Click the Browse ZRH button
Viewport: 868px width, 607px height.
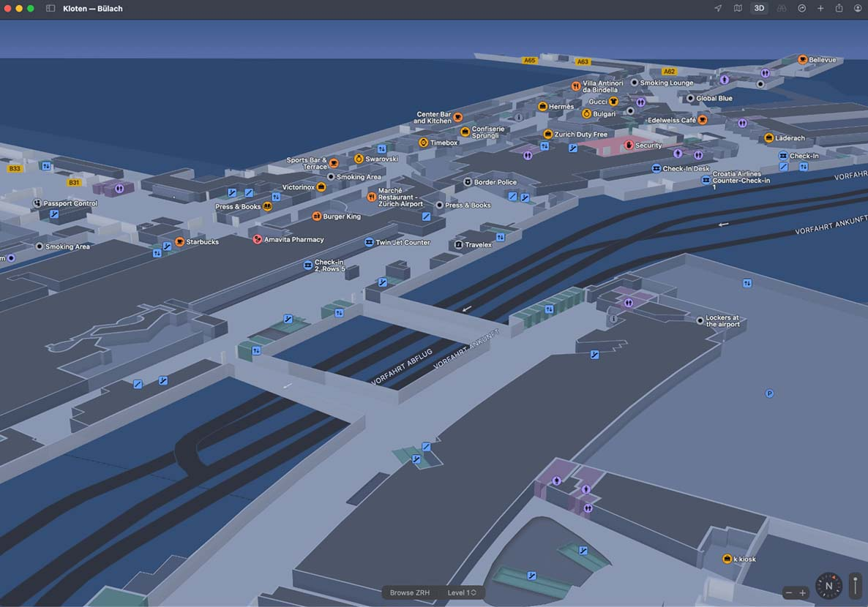coord(410,592)
